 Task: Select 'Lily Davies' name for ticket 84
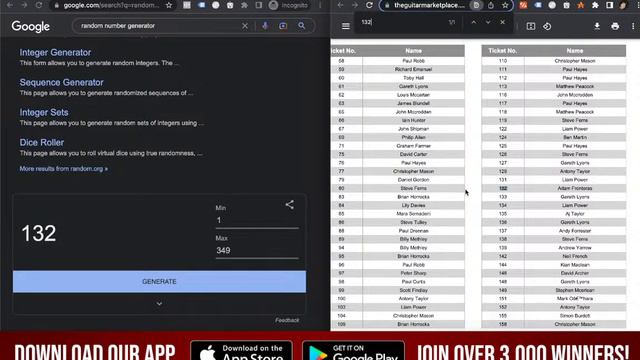click(x=413, y=205)
